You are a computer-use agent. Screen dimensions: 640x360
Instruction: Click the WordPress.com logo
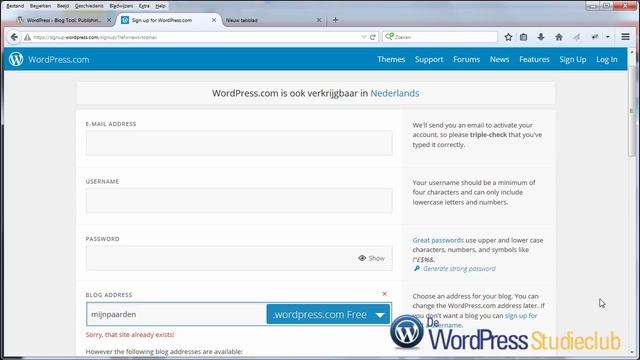click(x=49, y=59)
